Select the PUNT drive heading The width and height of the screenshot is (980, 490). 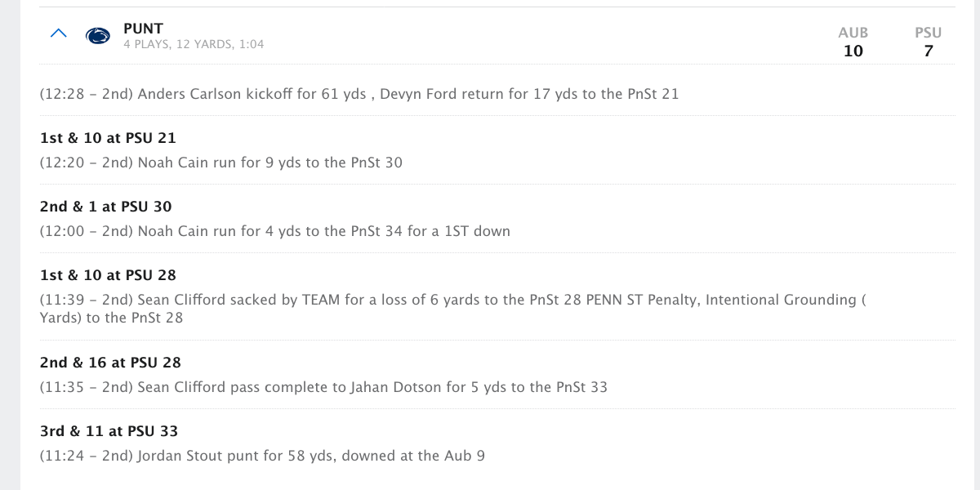143,29
